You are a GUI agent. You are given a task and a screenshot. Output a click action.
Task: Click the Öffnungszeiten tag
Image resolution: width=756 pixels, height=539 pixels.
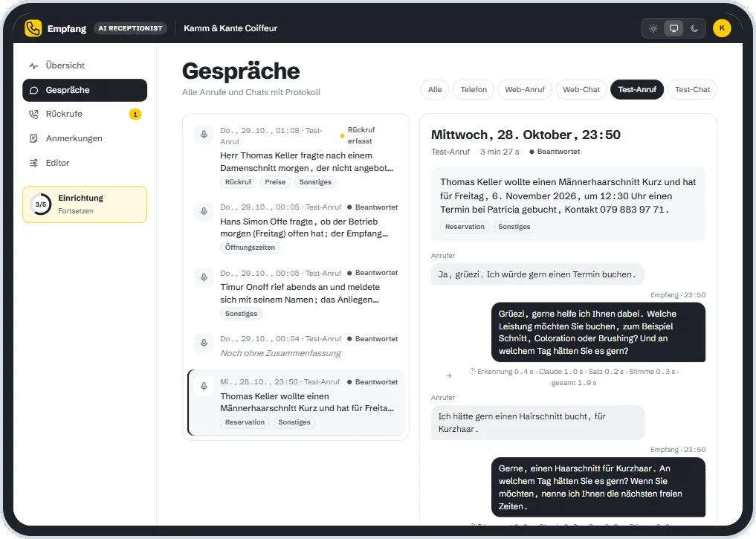tap(250, 248)
